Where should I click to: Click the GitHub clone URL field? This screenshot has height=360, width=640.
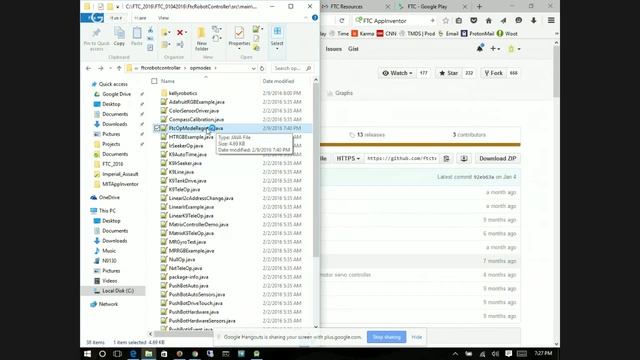click(x=402, y=158)
